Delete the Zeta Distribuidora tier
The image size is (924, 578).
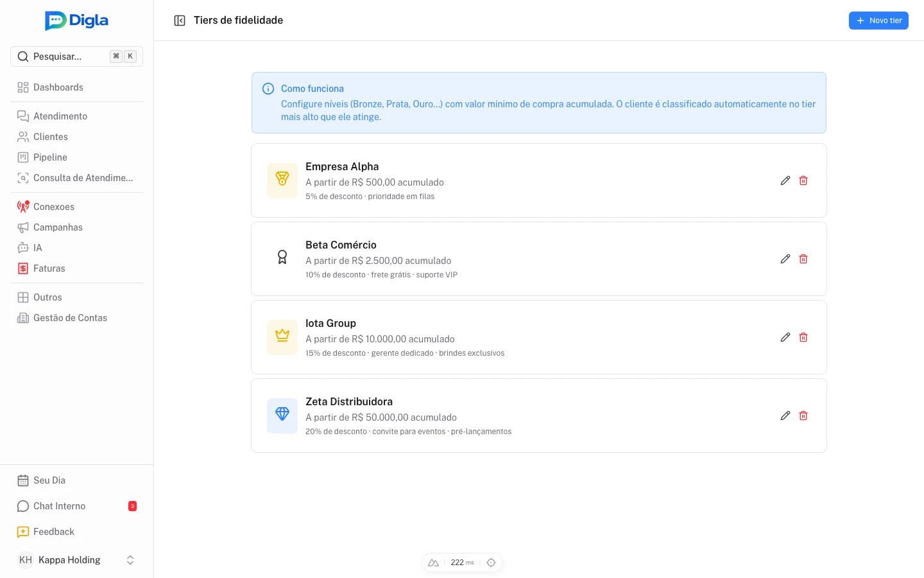pyautogui.click(x=803, y=416)
